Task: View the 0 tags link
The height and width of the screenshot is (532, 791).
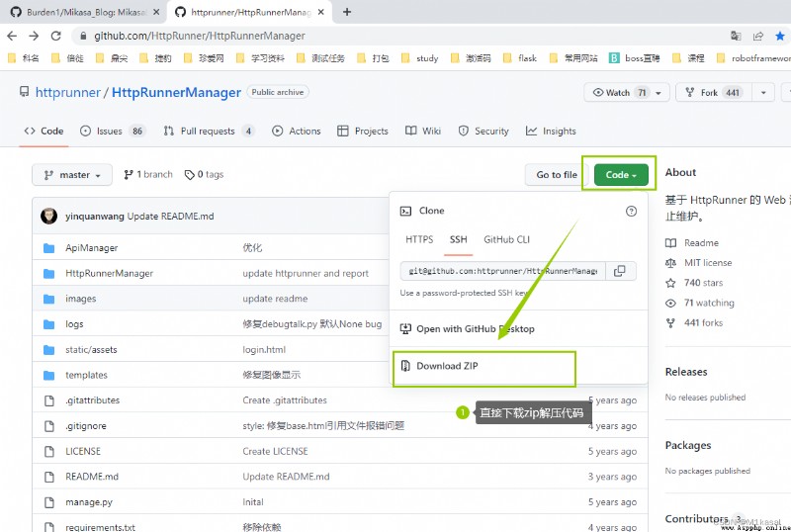Action: pyautogui.click(x=204, y=175)
